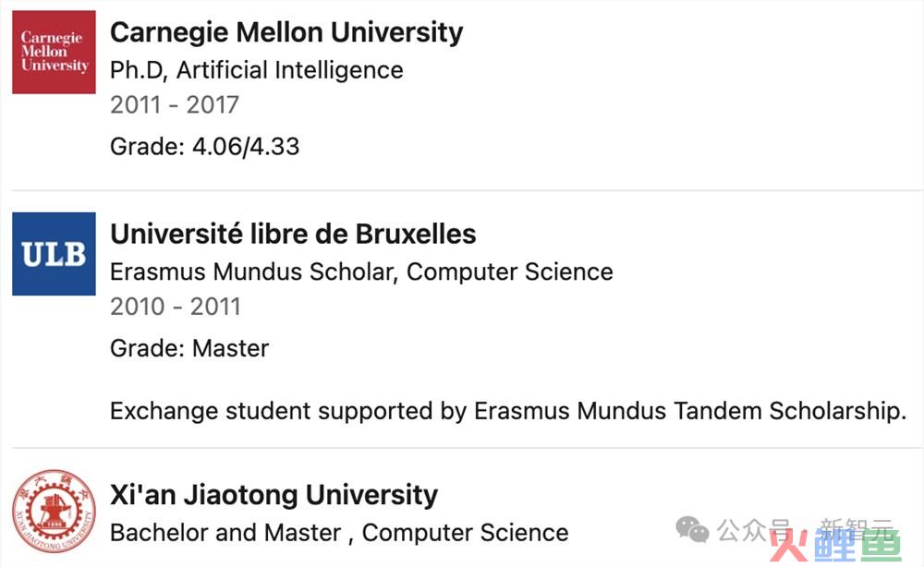Click the Grade: Master text
The image size is (924, 567).
(189, 348)
